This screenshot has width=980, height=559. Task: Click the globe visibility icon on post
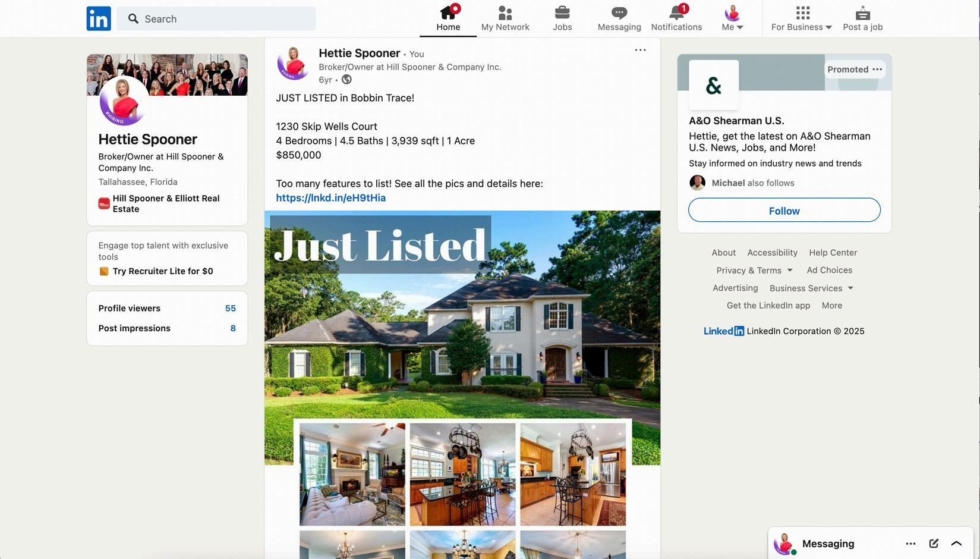pyautogui.click(x=346, y=80)
